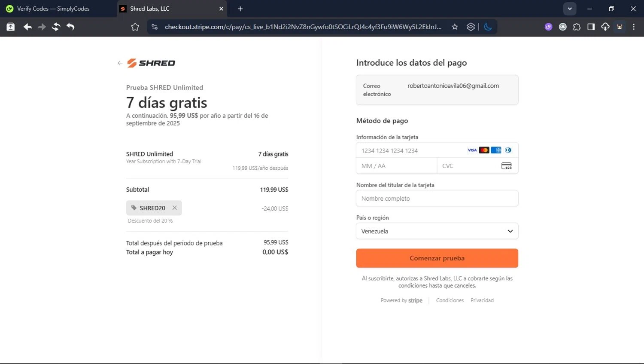Close the Shred Labs, LLC tab

[221, 9]
